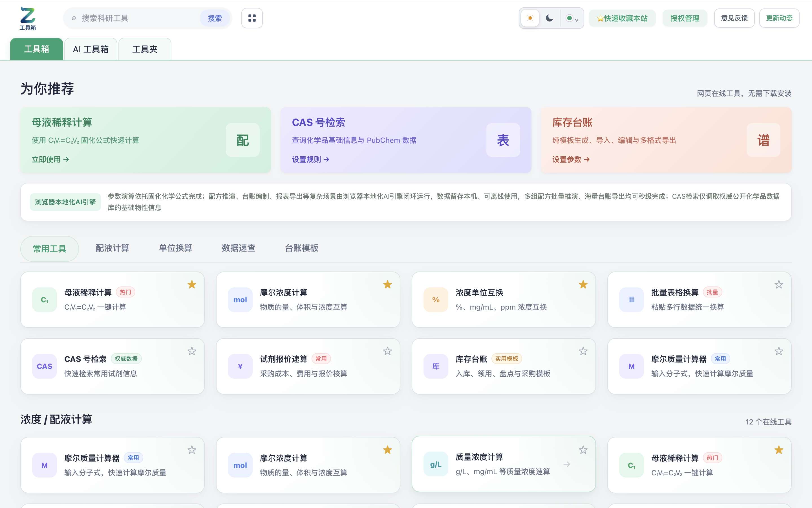
Task: Click the Z 工具箱 logo
Action: click(x=28, y=18)
